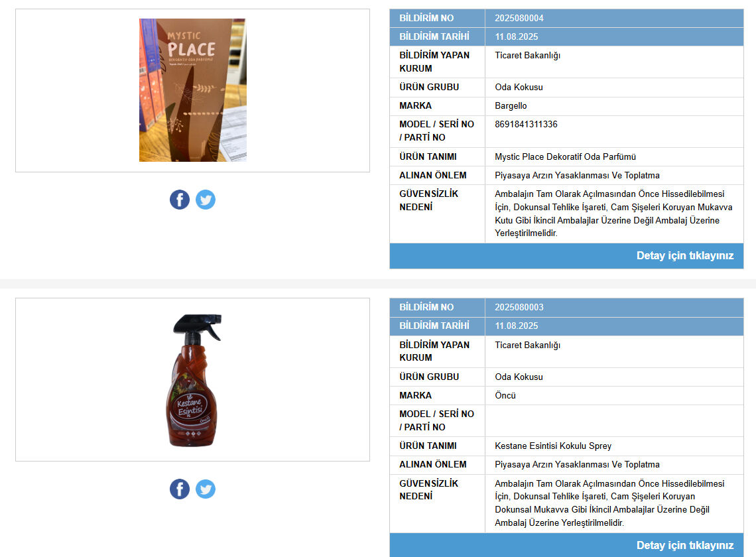Viewport: 756px width, 557px height.
Task: Share Kestane Esintisi notification on Twitter
Action: pos(206,489)
